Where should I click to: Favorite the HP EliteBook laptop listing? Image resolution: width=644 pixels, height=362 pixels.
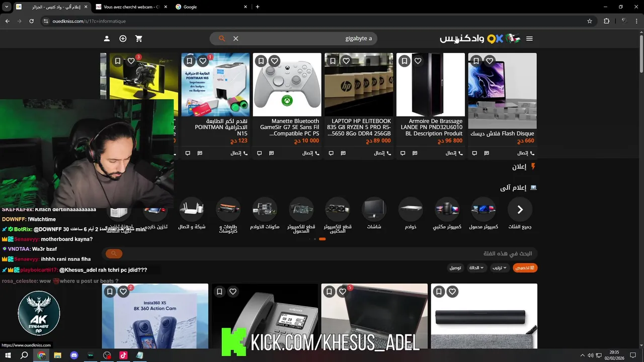tap(346, 61)
